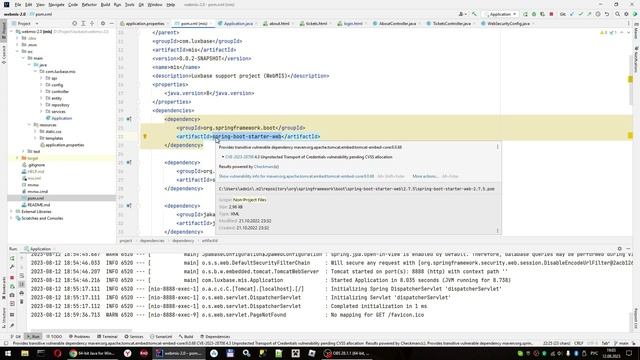Select README.md in project tree

[39, 205]
